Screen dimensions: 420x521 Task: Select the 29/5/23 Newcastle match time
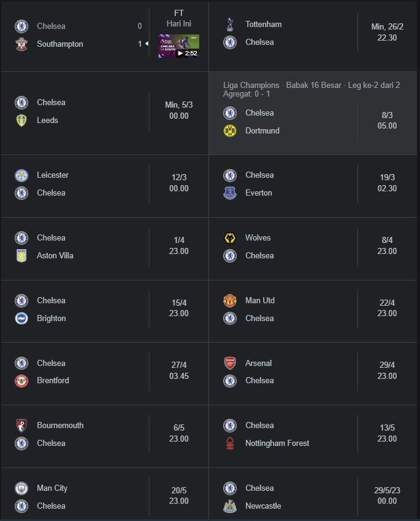(x=387, y=496)
